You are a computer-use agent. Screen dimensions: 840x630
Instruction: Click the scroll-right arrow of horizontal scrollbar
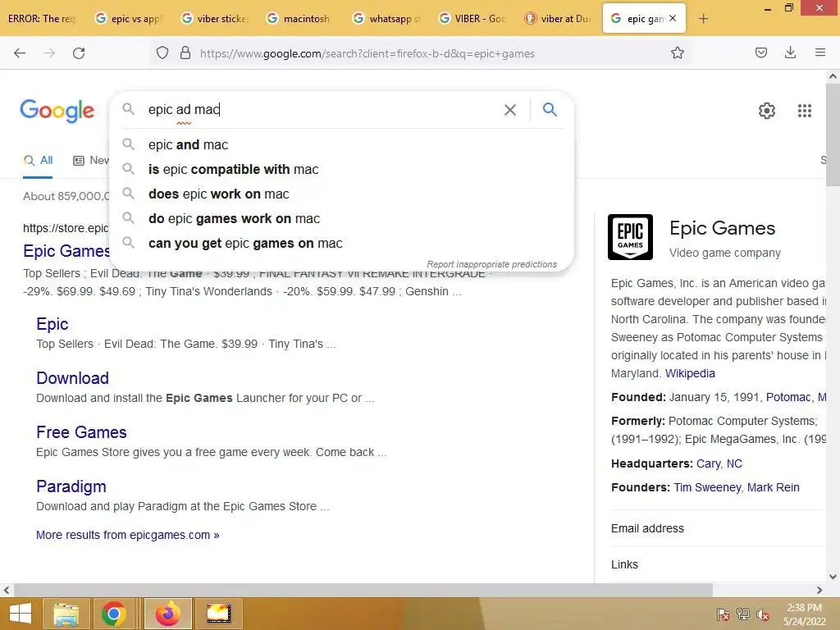(x=819, y=590)
